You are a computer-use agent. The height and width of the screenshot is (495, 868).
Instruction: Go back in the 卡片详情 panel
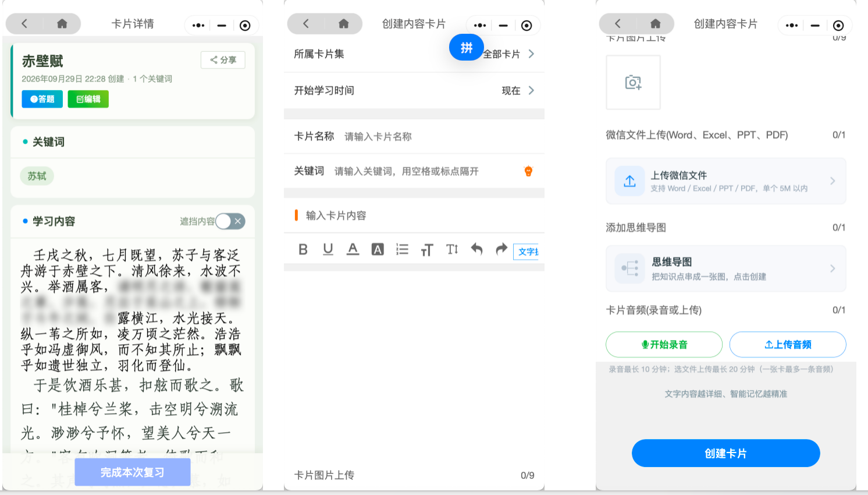(24, 24)
